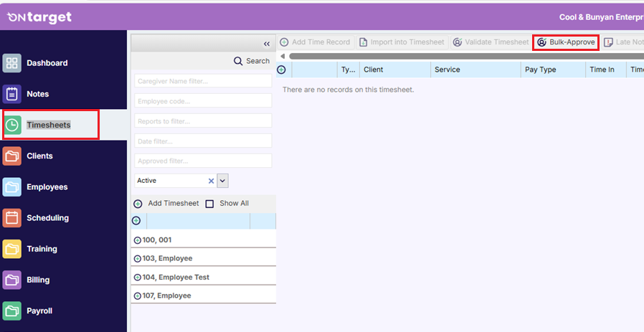Image resolution: width=644 pixels, height=332 pixels.
Task: Click the OnTarget logo
Action: pyautogui.click(x=39, y=17)
